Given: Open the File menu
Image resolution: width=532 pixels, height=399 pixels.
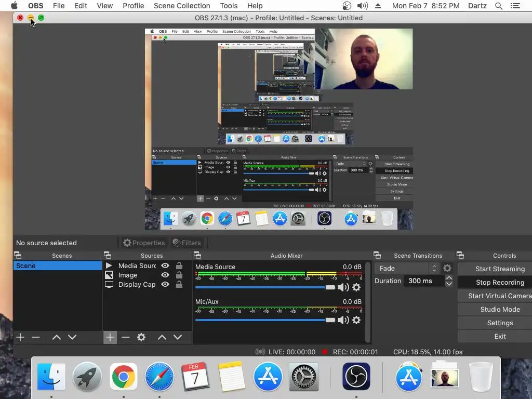Looking at the screenshot, I should click(x=59, y=6).
